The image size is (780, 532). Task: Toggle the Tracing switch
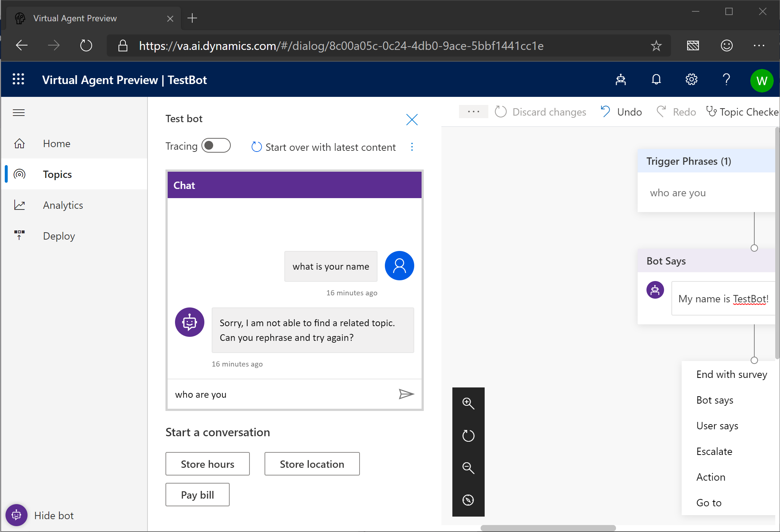pos(216,146)
